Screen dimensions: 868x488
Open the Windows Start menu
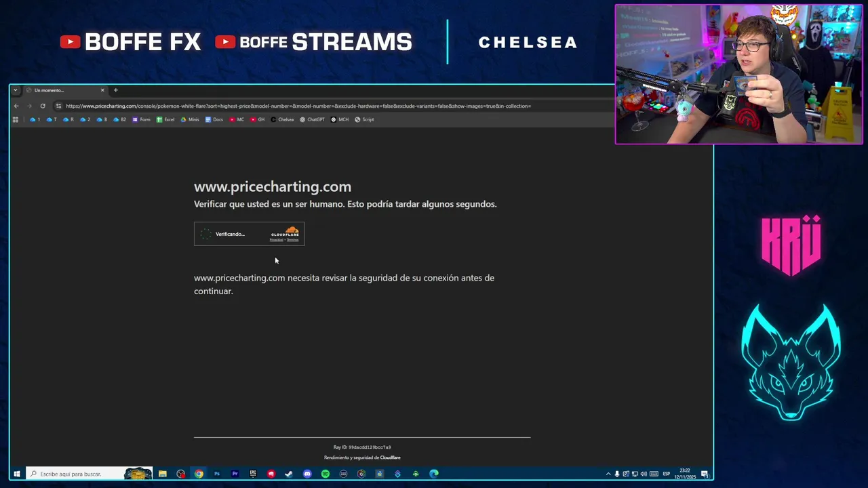pos(16,474)
